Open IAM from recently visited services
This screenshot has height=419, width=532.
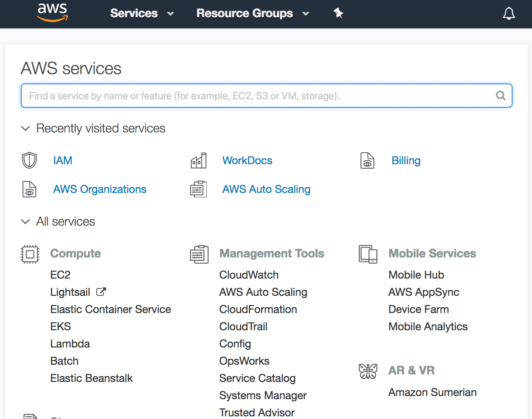[63, 161]
